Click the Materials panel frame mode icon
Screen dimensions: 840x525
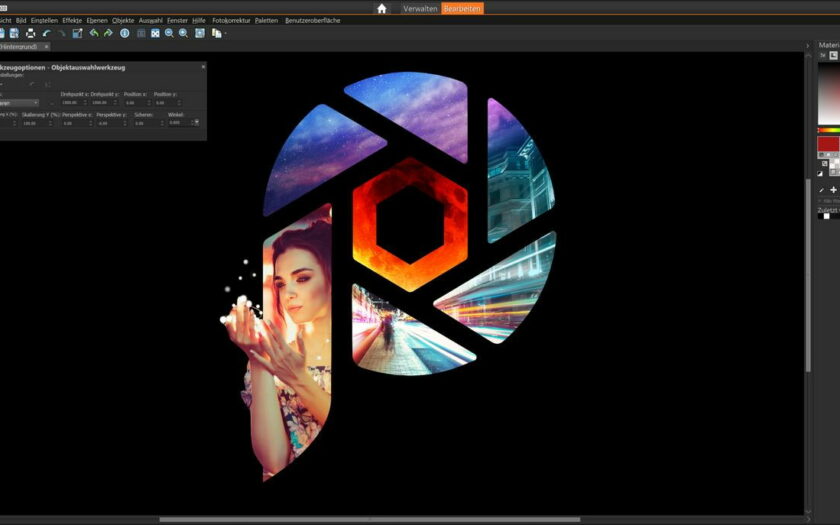[x=834, y=55]
